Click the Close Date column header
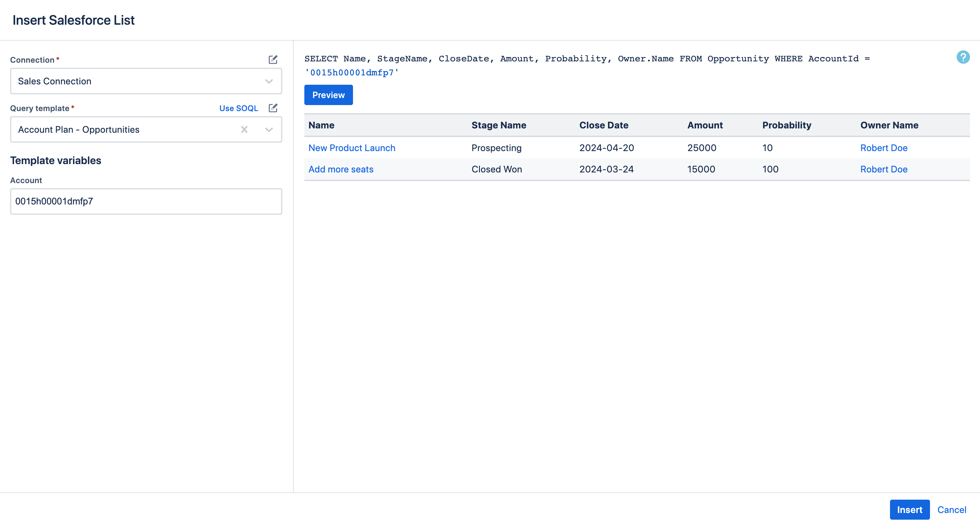Screen dimensions: 980x525 (x=603, y=125)
